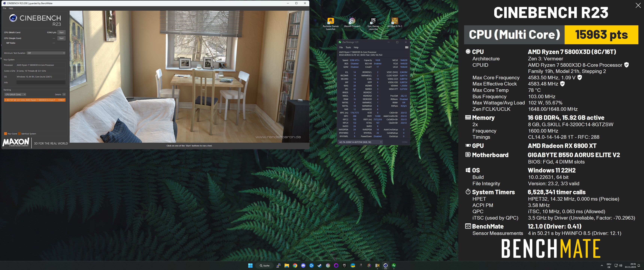Open the Cinebench Help menu

tap(11, 8)
